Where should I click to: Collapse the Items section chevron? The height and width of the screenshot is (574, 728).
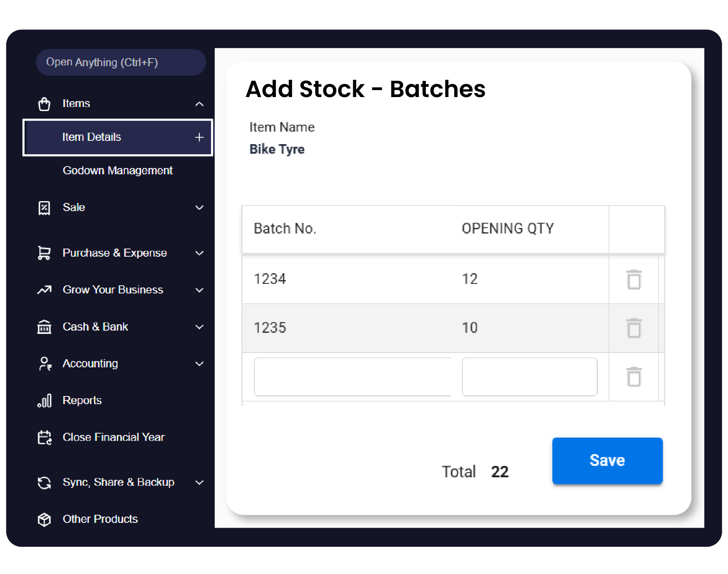pos(200,104)
